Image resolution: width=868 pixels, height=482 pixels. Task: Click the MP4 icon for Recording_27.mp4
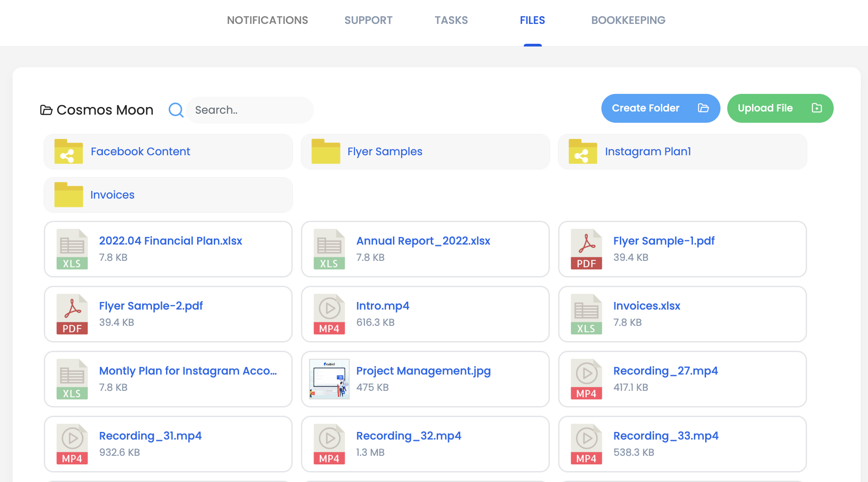tap(586, 379)
